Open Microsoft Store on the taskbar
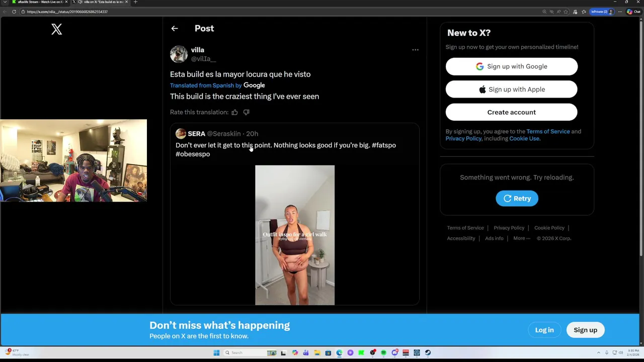The width and height of the screenshot is (644, 362). [328, 353]
